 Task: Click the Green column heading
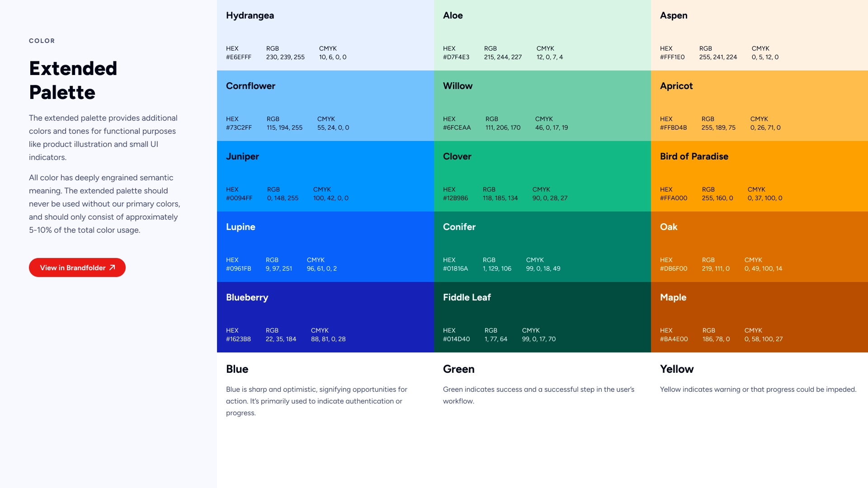coord(458,369)
